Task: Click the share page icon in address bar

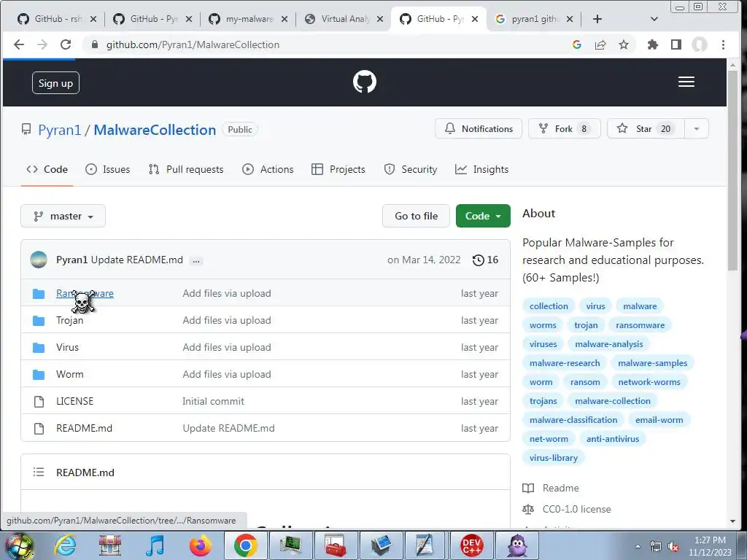Action: click(x=600, y=44)
